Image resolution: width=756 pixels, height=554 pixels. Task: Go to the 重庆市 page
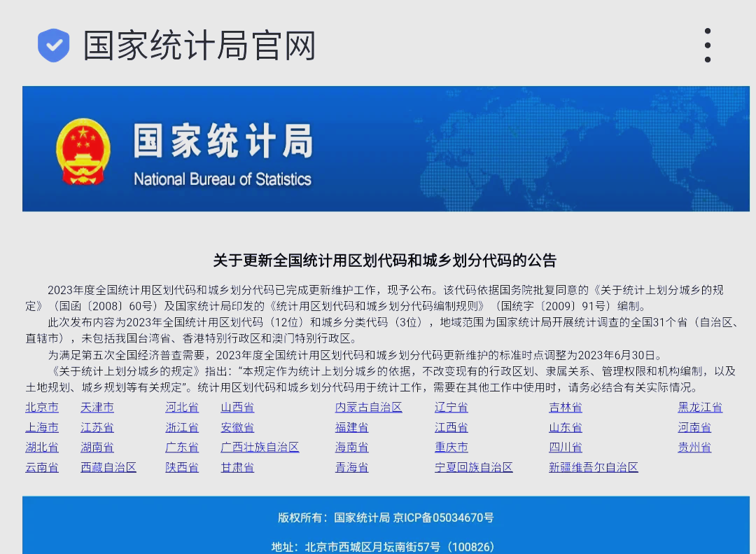[x=451, y=448]
